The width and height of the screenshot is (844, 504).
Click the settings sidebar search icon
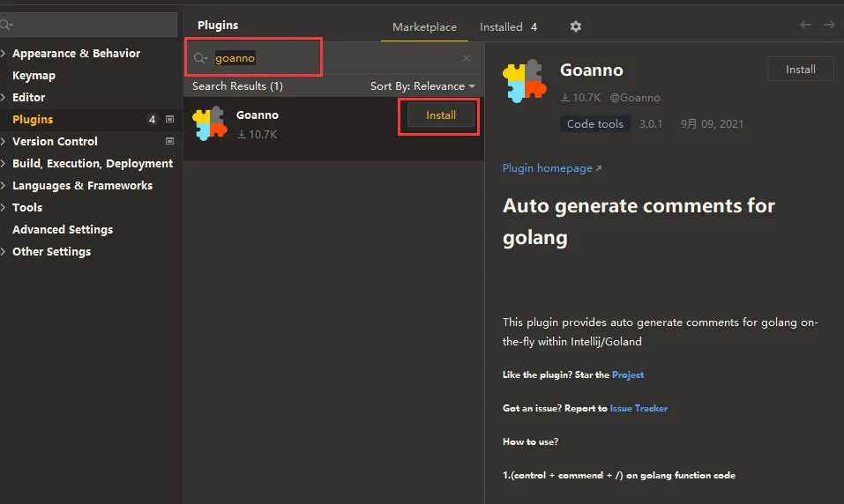coord(6,25)
